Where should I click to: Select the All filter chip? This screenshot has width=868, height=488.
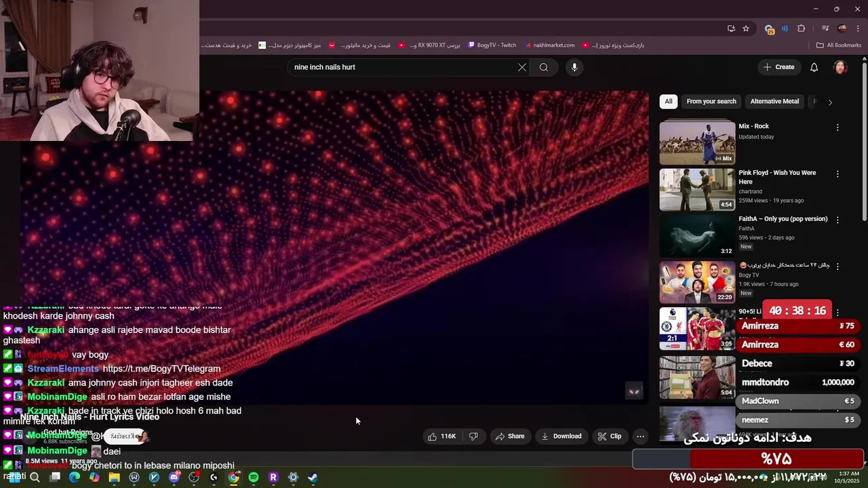[669, 102]
